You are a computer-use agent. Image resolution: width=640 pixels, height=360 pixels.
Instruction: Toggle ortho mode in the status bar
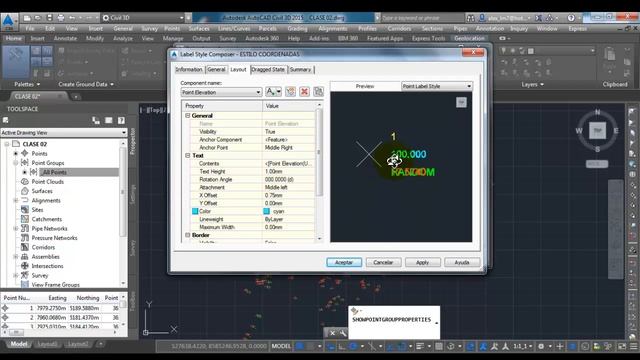342,346
